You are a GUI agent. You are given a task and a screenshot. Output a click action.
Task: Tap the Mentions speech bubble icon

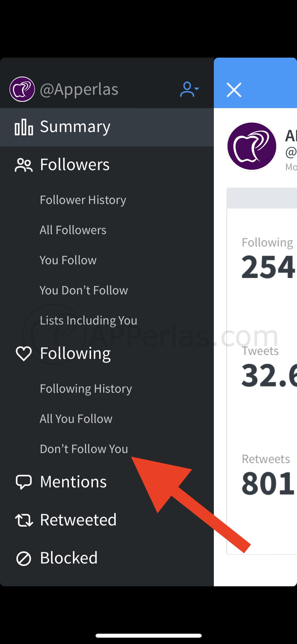click(x=24, y=482)
